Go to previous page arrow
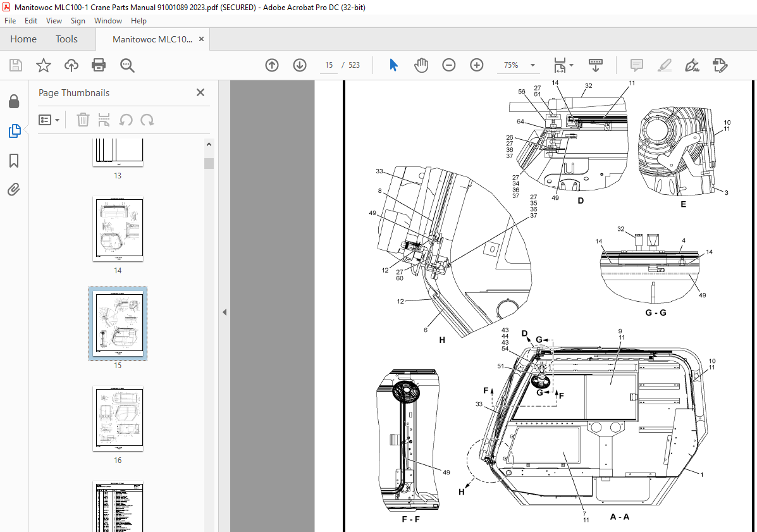The width and height of the screenshot is (757, 532). pyautogui.click(x=272, y=65)
